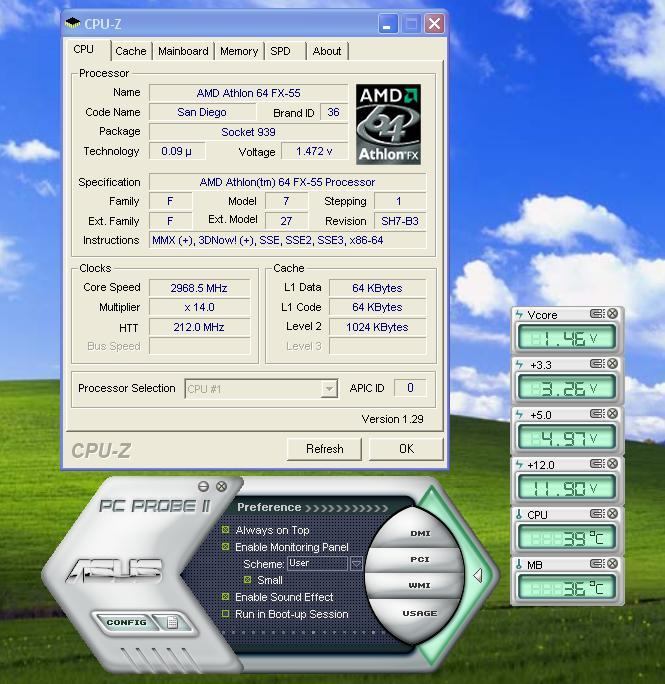The image size is (665, 684).
Task: Click the HTT value 212.0 MHz
Action: click(x=199, y=327)
